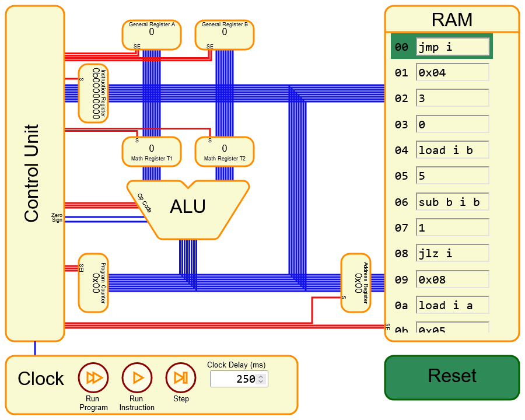
Task: Select Math Register T1 block
Action: (x=152, y=152)
